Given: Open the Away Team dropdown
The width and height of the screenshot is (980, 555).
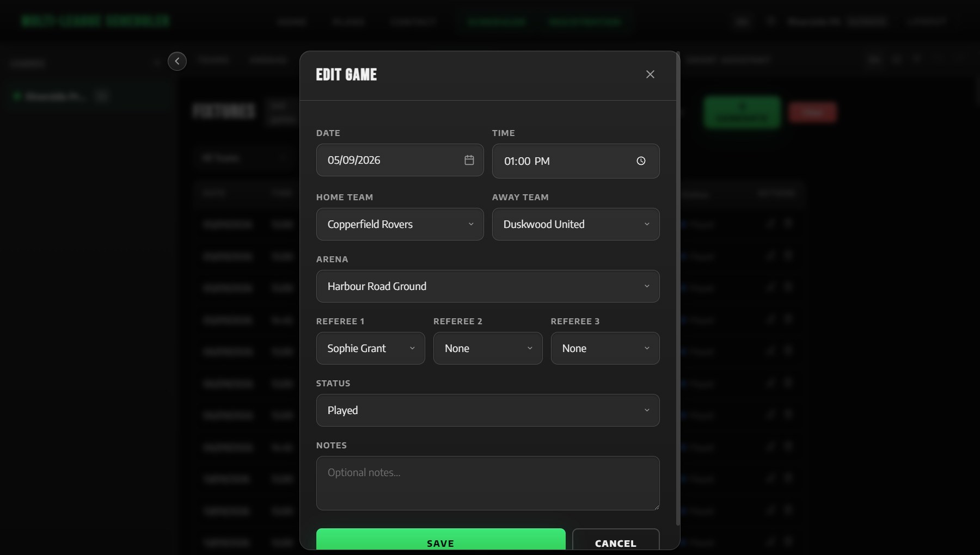Looking at the screenshot, I should coord(575,224).
